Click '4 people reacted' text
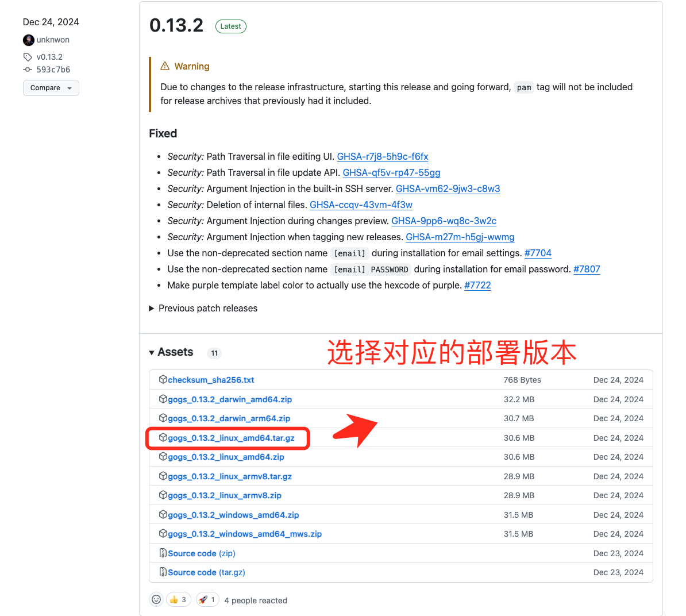This screenshot has height=616, width=686. (256, 600)
